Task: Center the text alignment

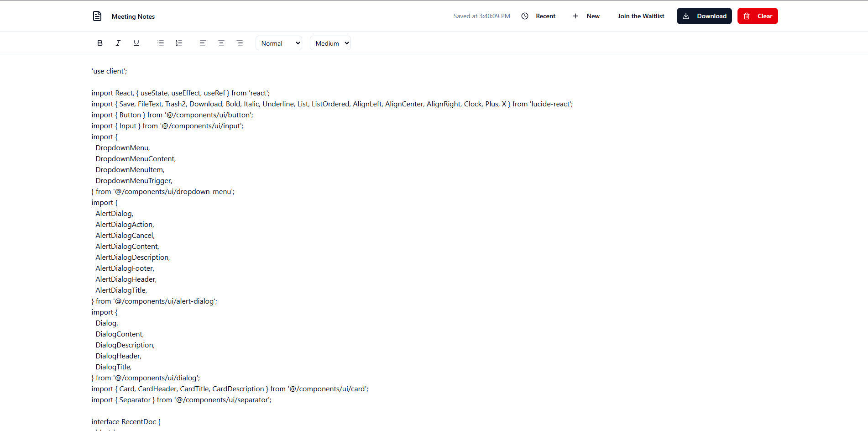Action: point(221,42)
